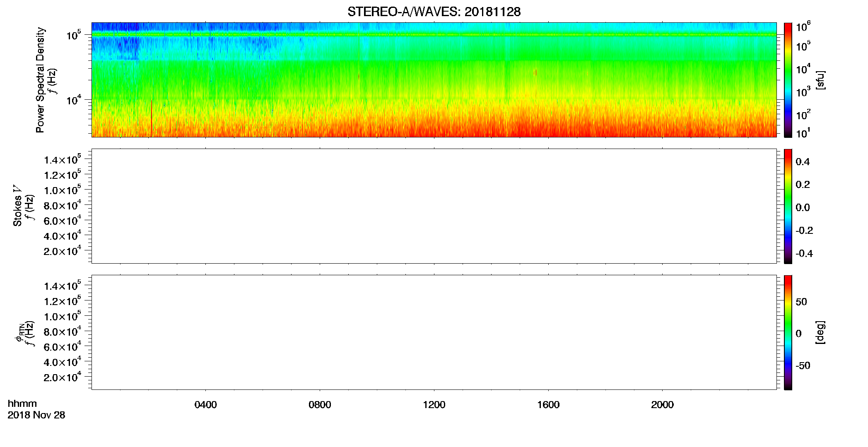Click the hhmm time format label

point(22,404)
